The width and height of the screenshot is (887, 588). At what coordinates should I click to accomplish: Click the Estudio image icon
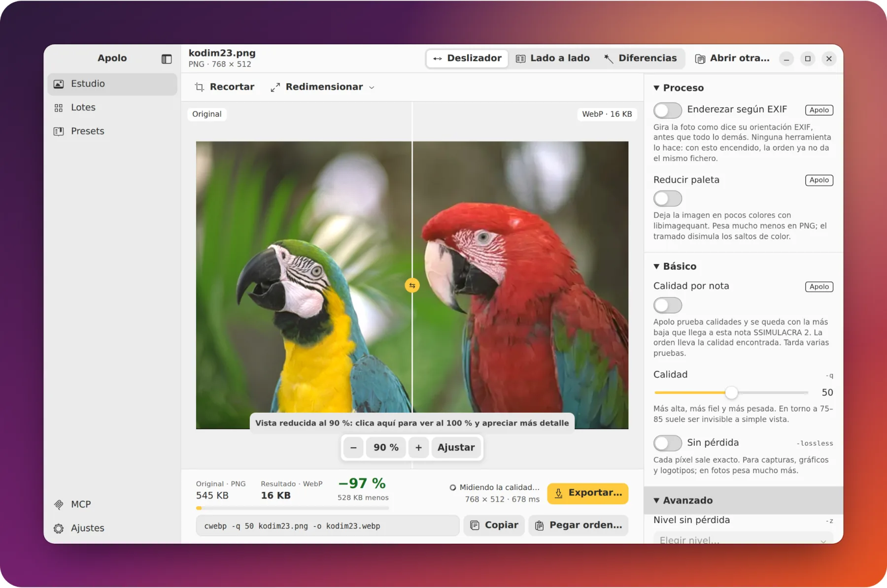pos(59,84)
